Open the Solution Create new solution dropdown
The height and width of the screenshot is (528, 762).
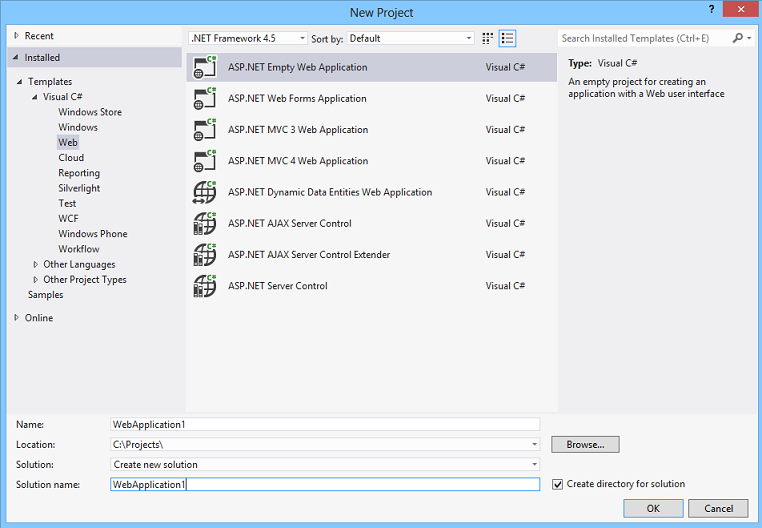pos(325,464)
